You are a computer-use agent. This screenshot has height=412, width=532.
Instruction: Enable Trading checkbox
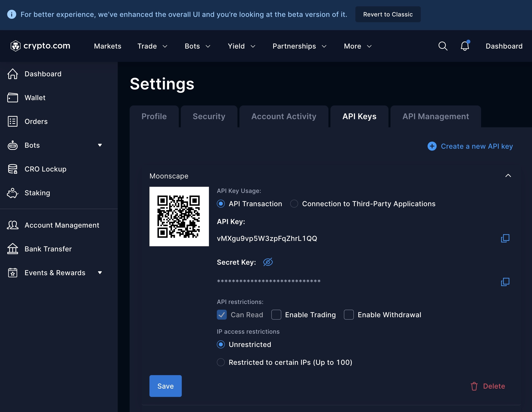point(276,315)
